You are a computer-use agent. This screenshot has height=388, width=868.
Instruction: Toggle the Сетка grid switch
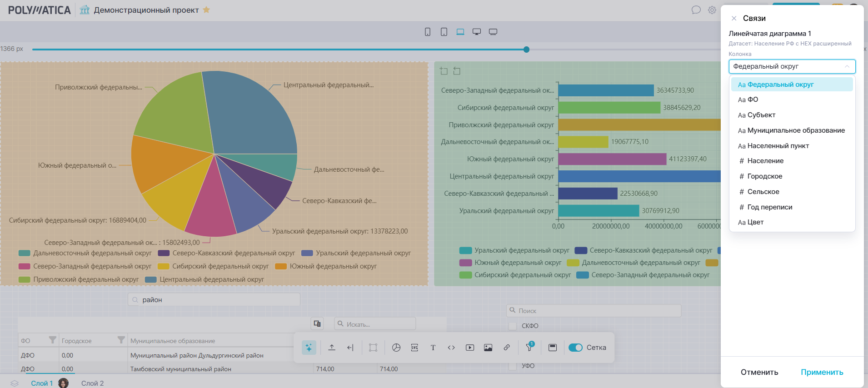[575, 348]
